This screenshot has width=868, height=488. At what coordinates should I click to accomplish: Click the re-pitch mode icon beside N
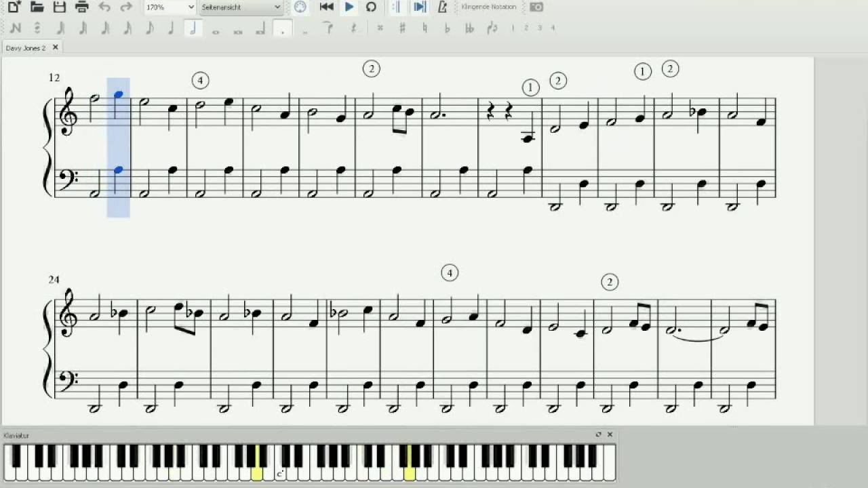[37, 28]
